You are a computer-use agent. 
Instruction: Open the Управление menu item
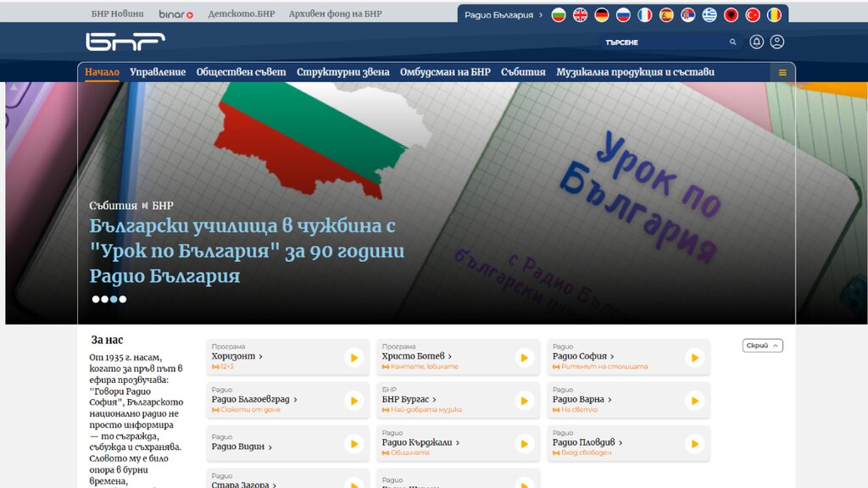pyautogui.click(x=158, y=72)
